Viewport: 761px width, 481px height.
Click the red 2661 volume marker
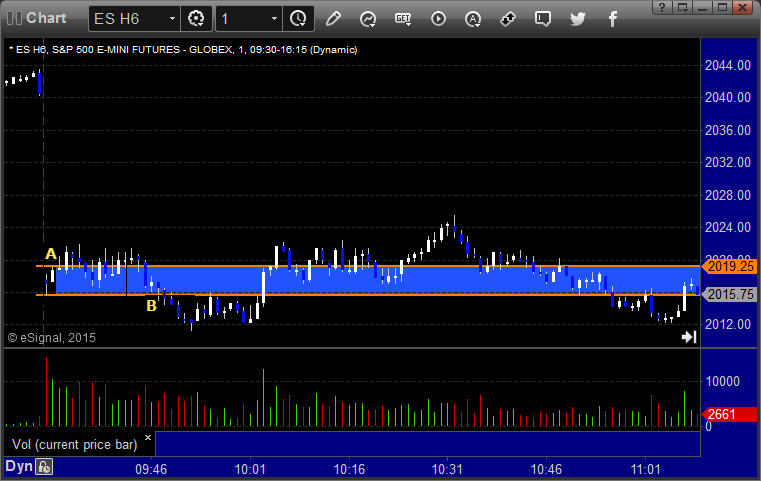point(729,414)
